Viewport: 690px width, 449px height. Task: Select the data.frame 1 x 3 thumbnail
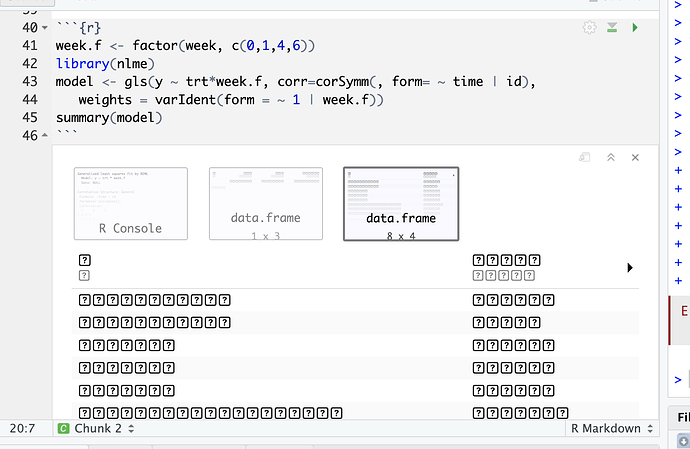[x=265, y=204]
